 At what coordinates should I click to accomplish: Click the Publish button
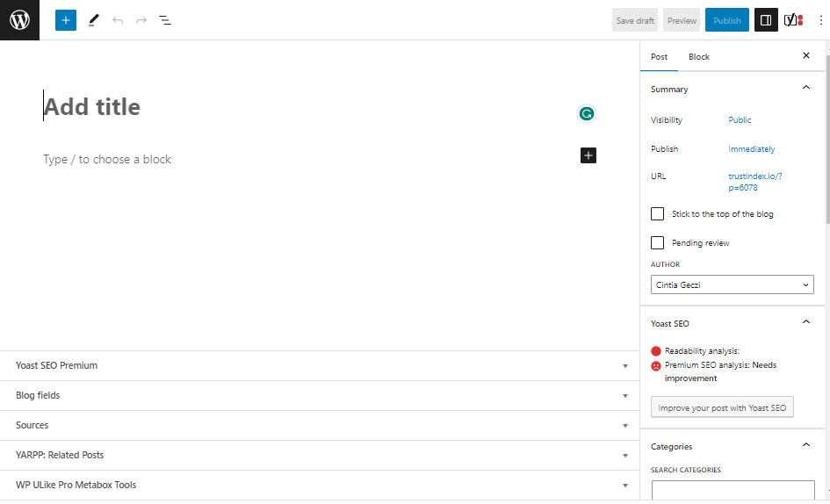726,20
